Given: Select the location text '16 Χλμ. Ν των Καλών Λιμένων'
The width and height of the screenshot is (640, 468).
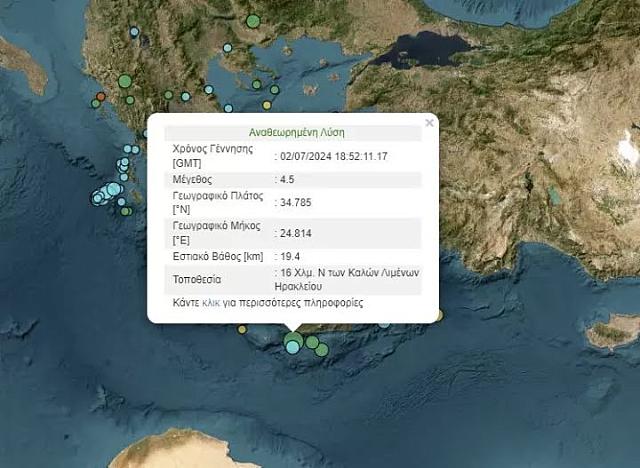Looking at the screenshot, I should tap(350, 273).
